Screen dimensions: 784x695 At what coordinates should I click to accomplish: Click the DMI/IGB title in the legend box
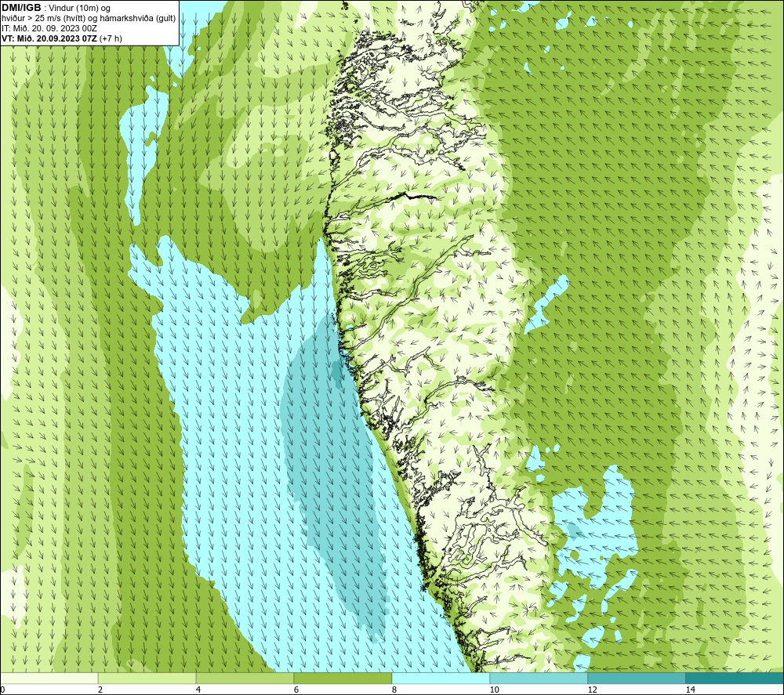pos(21,8)
